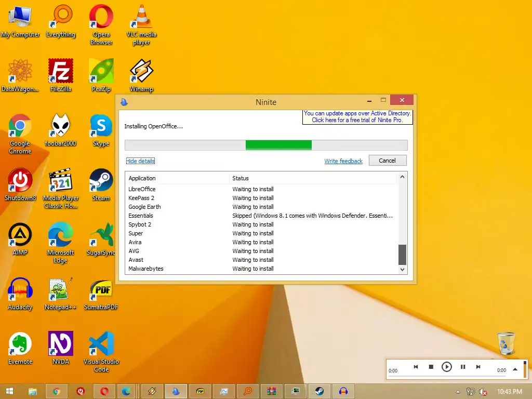Cancel the Ninite installation
The height and width of the screenshot is (399, 532).
tap(388, 161)
